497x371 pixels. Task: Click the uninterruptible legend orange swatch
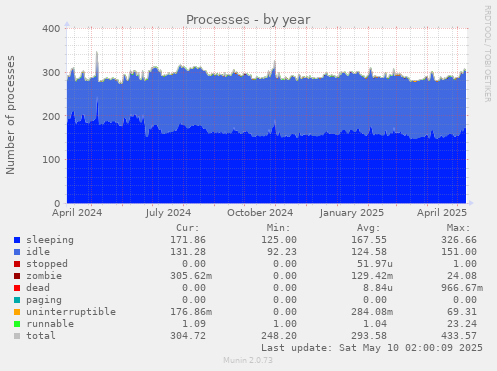pyautogui.click(x=17, y=312)
